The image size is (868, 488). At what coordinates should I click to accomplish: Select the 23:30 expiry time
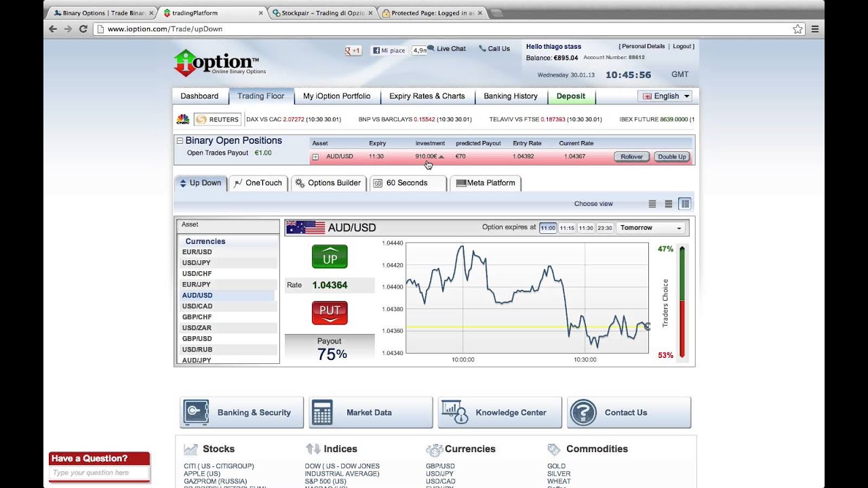(x=605, y=228)
